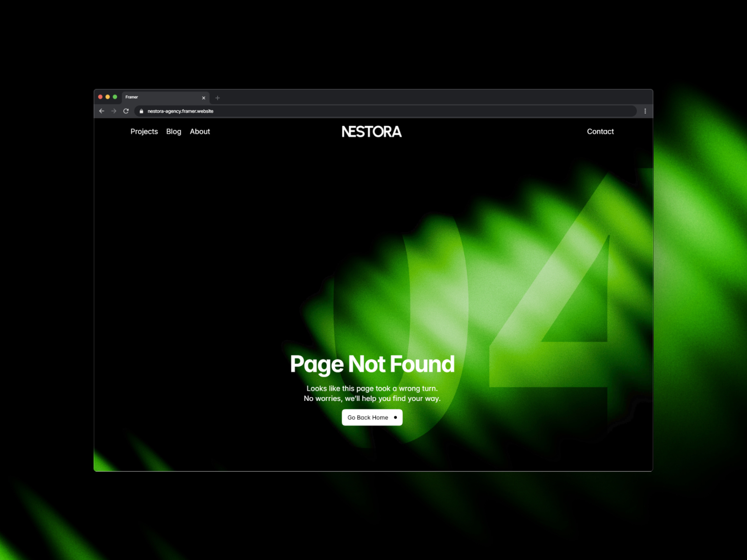Click the green maximize window dot
This screenshot has height=560, width=747.
click(115, 97)
